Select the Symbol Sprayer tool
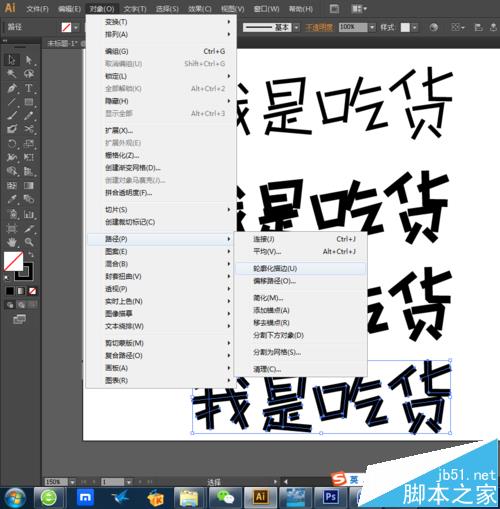Image resolution: width=500 pixels, height=509 pixels. coord(12,213)
